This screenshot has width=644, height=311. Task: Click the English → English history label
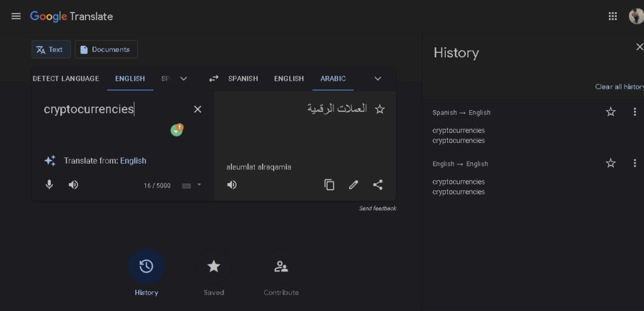[460, 164]
